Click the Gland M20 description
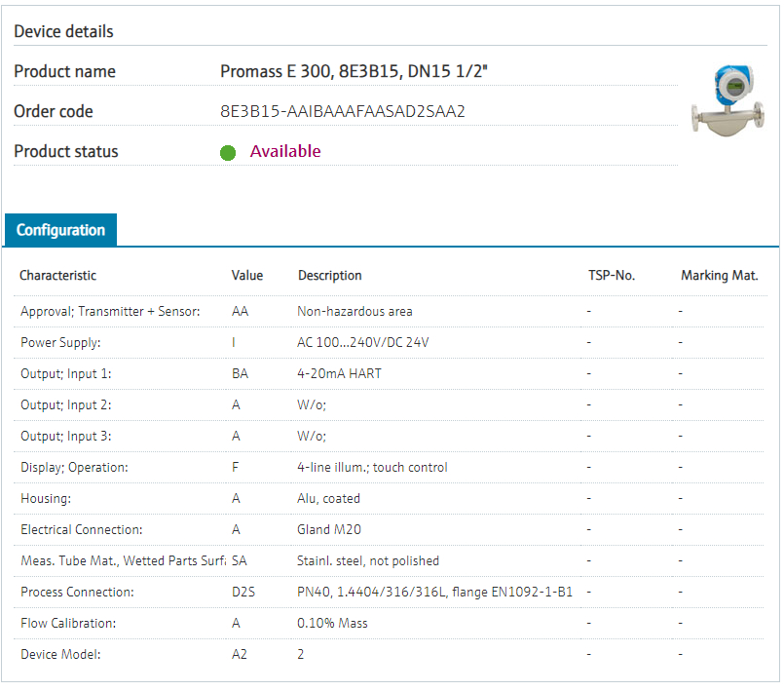 pos(329,529)
